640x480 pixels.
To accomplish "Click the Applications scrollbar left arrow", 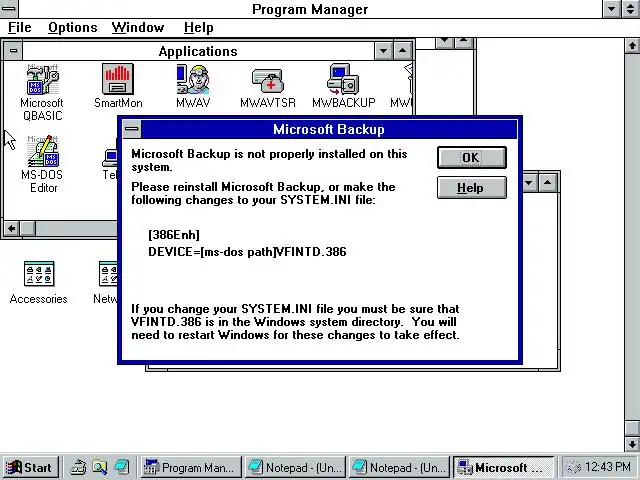I will (11, 228).
